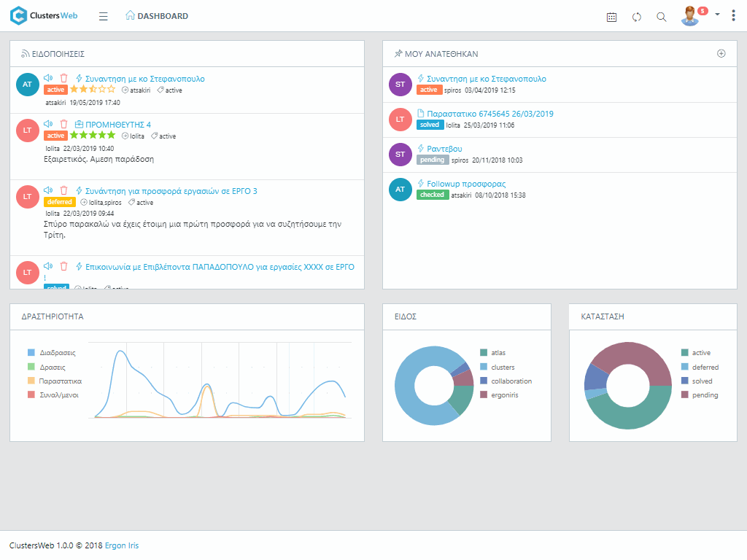Toggle deferred legend entry in ΚΑΤΑΣΤΑΣΗ chart
Viewport: 747px width, 560px height.
pos(700,367)
